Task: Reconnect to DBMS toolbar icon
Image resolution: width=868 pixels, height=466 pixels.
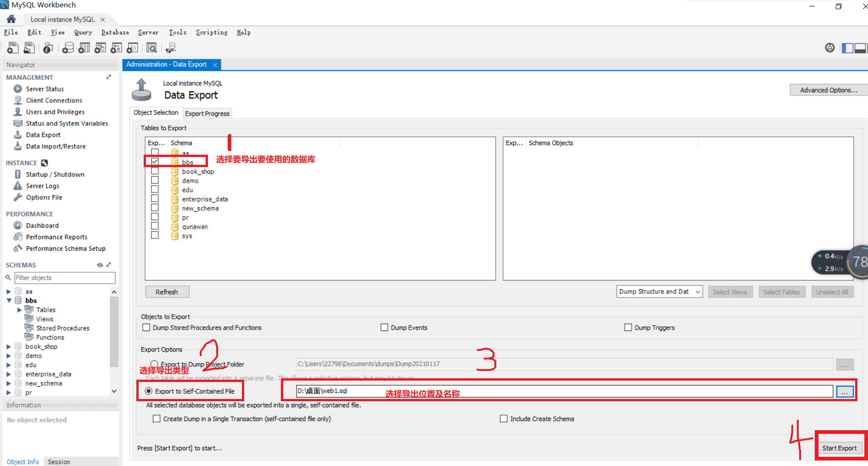Action: point(171,48)
